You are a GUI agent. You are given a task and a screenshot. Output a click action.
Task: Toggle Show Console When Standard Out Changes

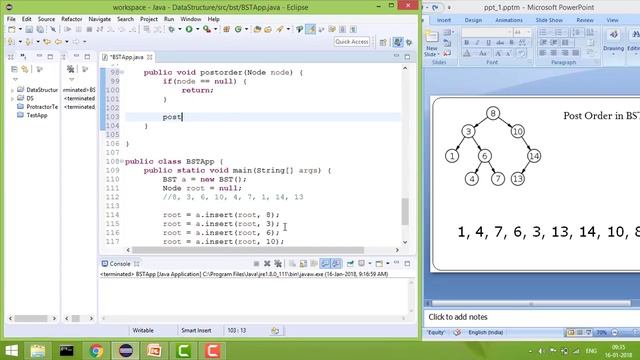325,264
